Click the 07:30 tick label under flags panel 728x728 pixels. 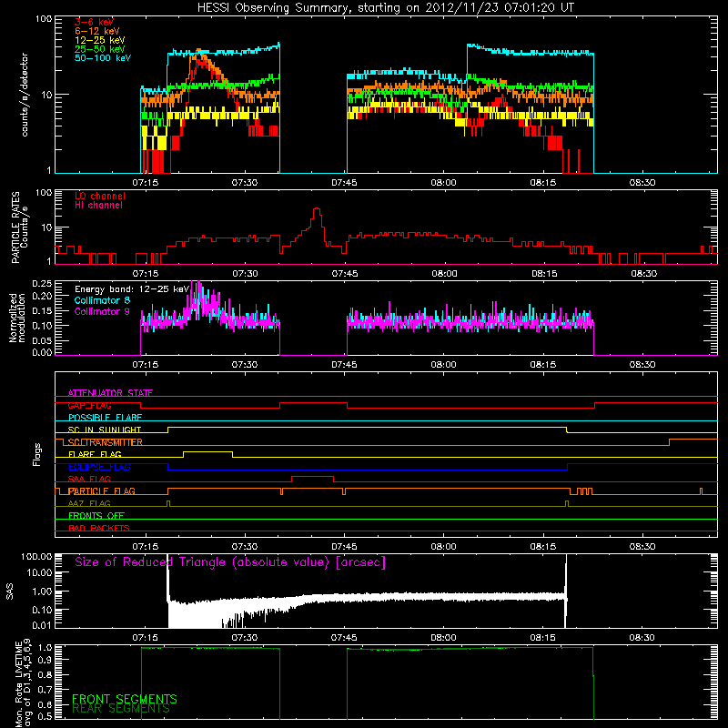pyautogui.click(x=245, y=547)
